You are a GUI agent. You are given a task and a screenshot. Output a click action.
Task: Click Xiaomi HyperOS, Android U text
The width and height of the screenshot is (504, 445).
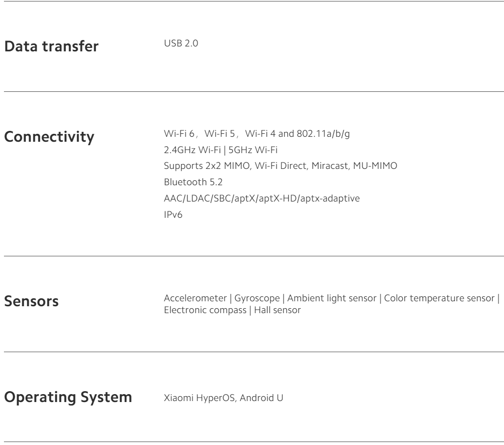click(x=223, y=398)
